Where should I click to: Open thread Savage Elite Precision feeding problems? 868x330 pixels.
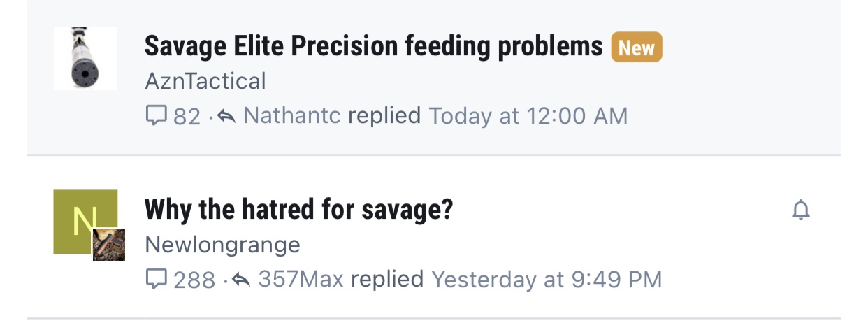pyautogui.click(x=373, y=47)
